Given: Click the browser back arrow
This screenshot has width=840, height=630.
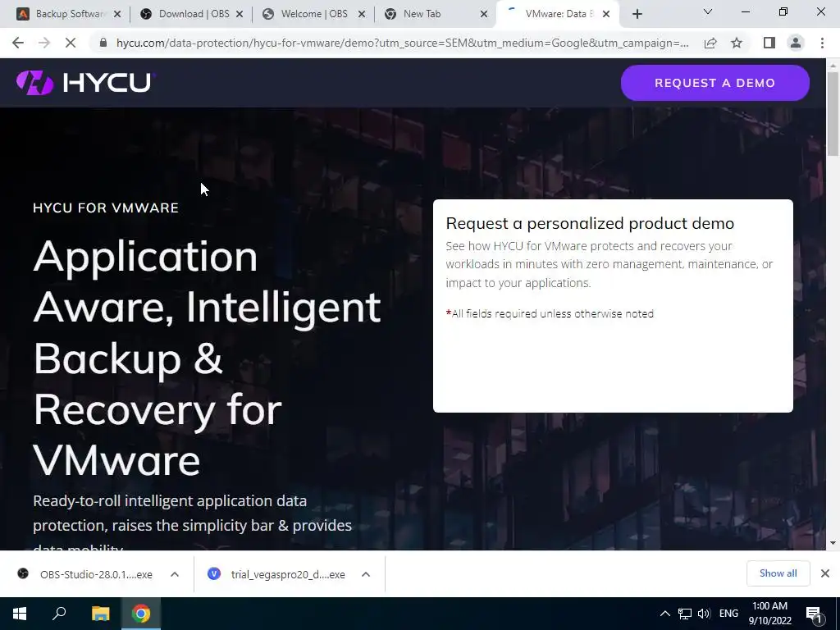Looking at the screenshot, I should point(18,43).
